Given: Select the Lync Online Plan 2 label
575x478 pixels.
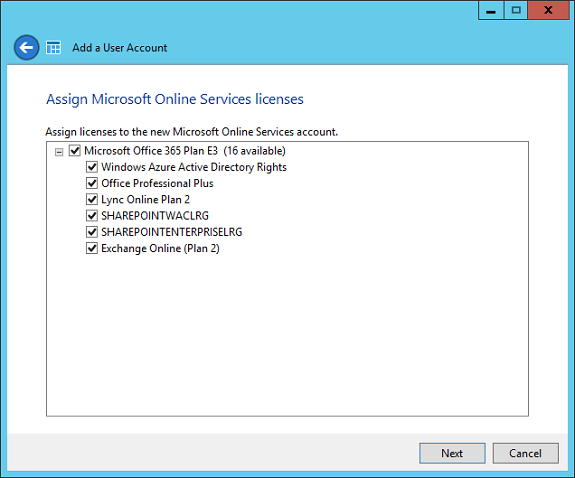Looking at the screenshot, I should (x=146, y=200).
